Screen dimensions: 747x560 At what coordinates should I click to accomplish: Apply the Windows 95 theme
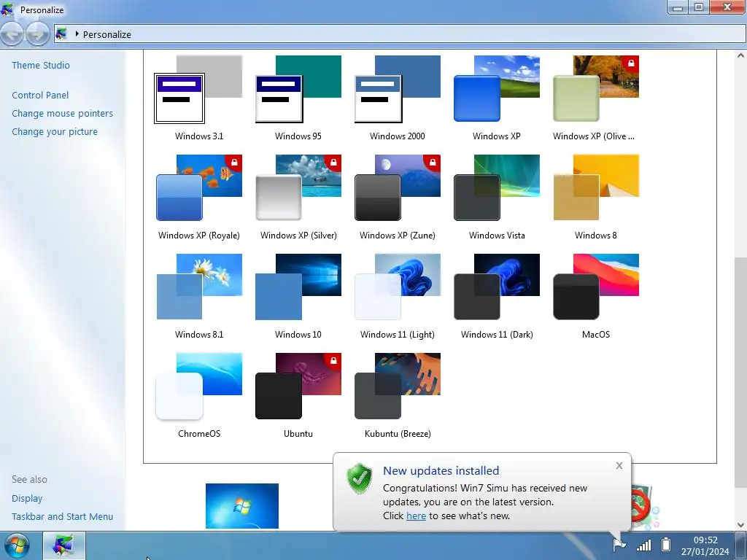tap(298, 98)
